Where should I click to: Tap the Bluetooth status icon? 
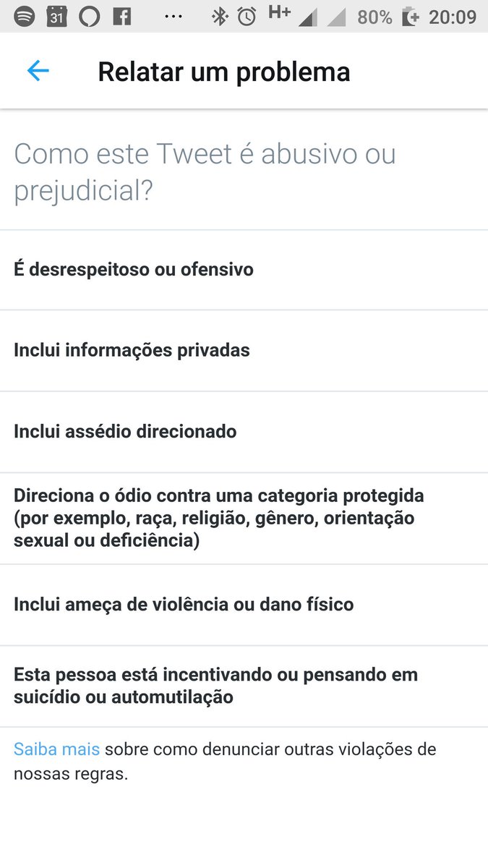[x=219, y=16]
